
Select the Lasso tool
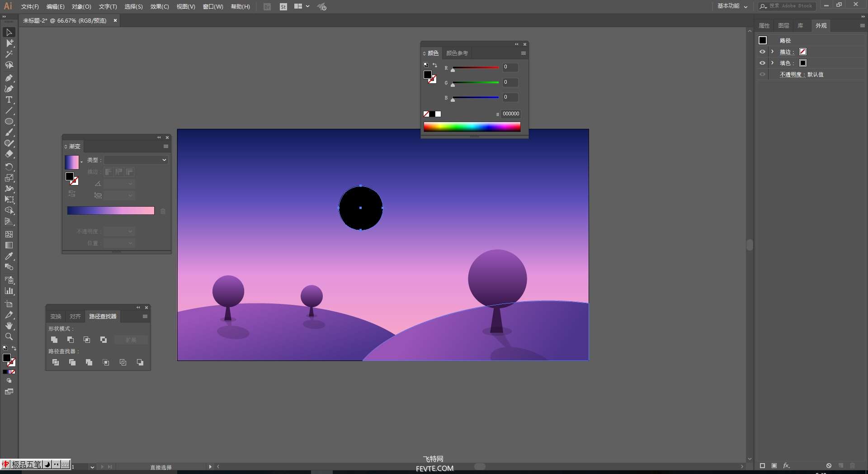coord(9,66)
